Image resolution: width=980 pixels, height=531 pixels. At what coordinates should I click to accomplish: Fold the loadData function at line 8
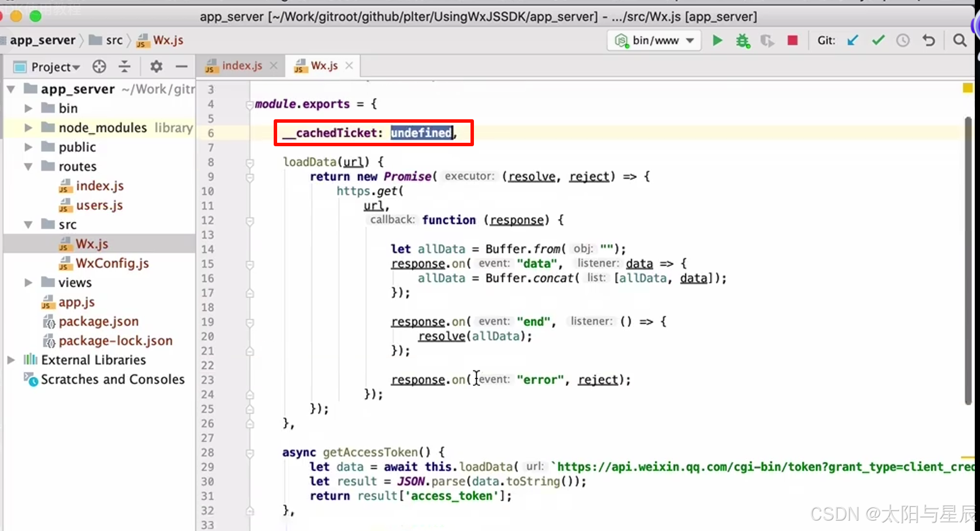pyautogui.click(x=250, y=163)
